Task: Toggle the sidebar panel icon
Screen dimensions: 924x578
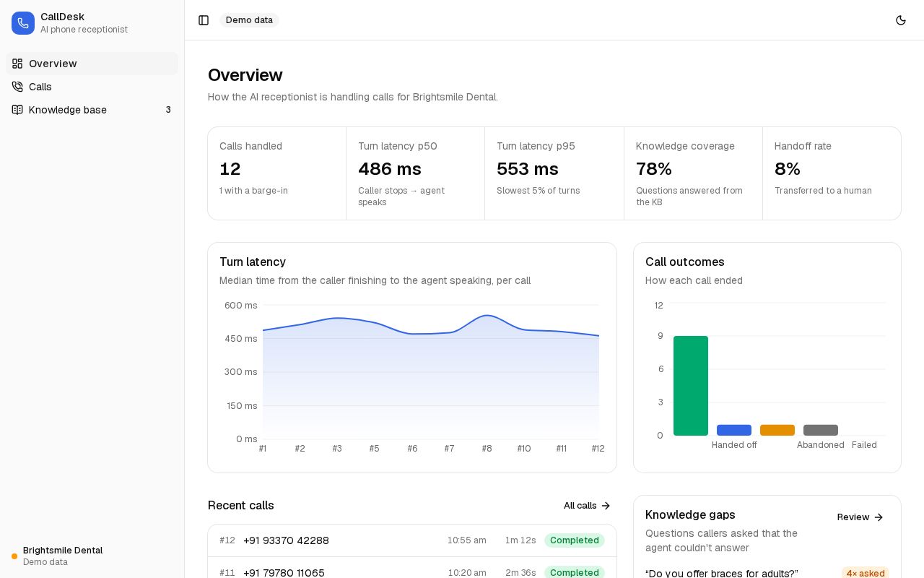Action: [x=204, y=20]
